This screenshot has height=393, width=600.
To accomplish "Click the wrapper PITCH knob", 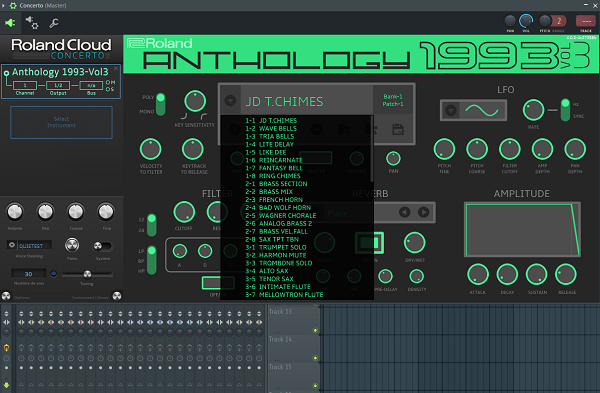I will coord(545,21).
